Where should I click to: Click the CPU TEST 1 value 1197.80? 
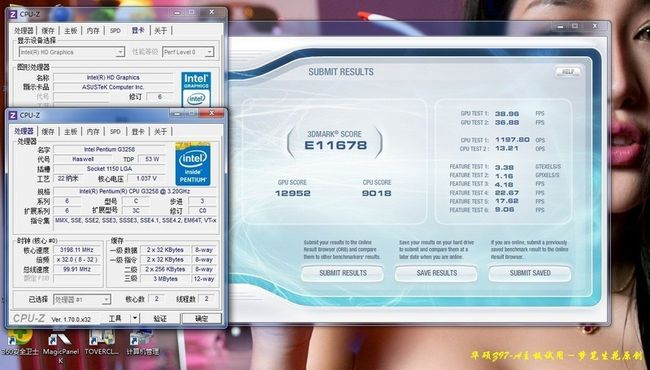512,140
